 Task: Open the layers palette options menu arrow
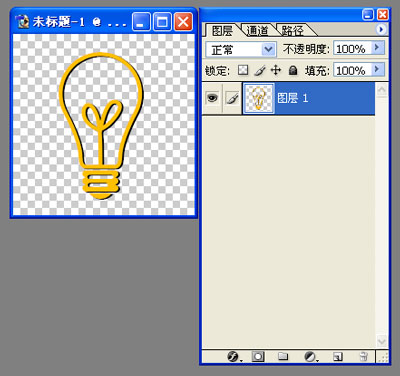(381, 30)
